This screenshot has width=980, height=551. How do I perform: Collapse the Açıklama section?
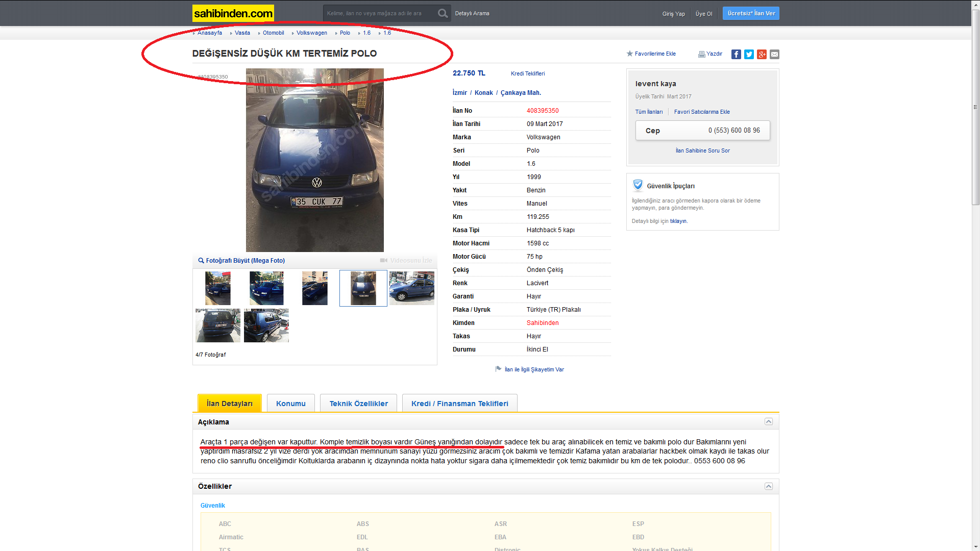pos(769,421)
